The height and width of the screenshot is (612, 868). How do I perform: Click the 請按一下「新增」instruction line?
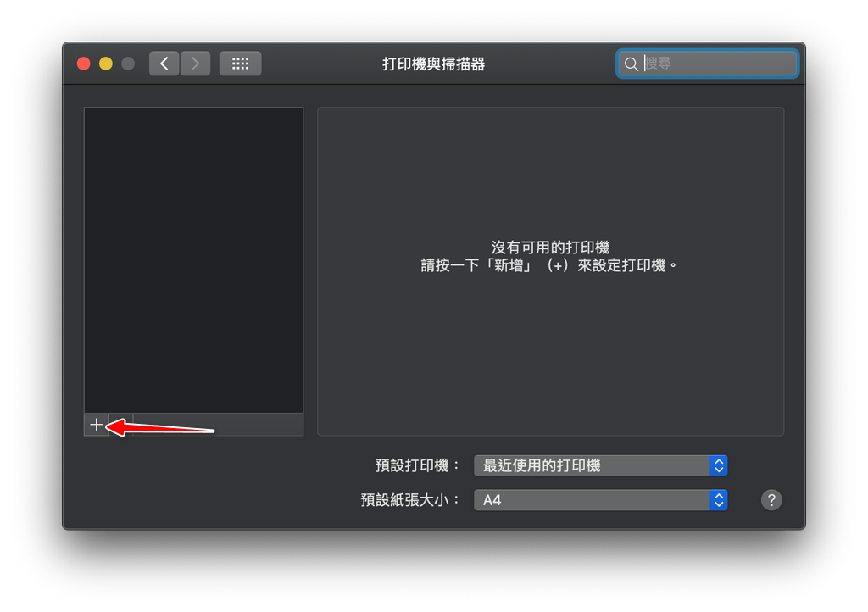click(x=550, y=265)
